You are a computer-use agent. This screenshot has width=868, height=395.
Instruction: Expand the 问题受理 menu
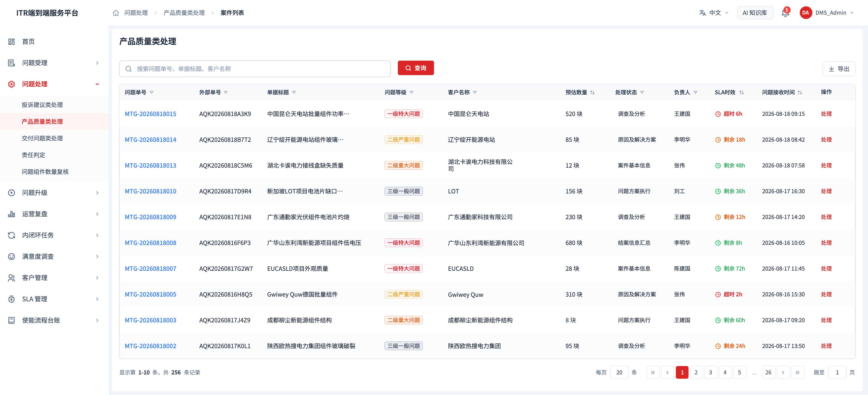pyautogui.click(x=54, y=63)
